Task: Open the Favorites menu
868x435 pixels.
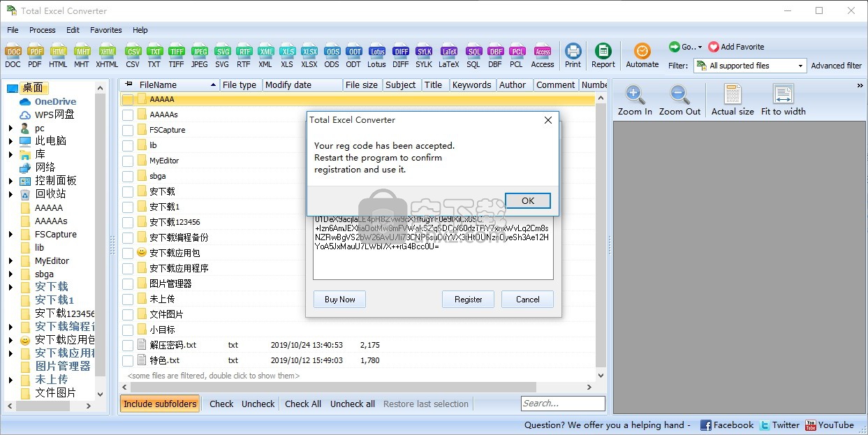Action: coord(105,30)
